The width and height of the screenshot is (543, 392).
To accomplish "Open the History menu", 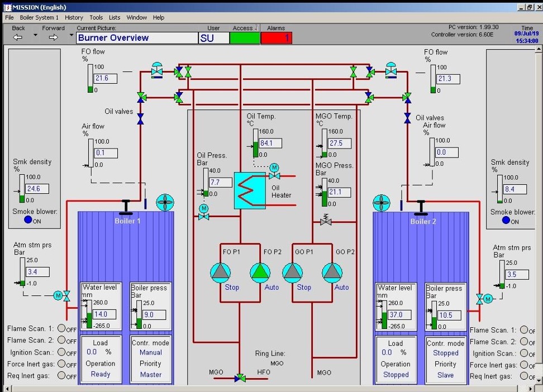I will 74,17.
